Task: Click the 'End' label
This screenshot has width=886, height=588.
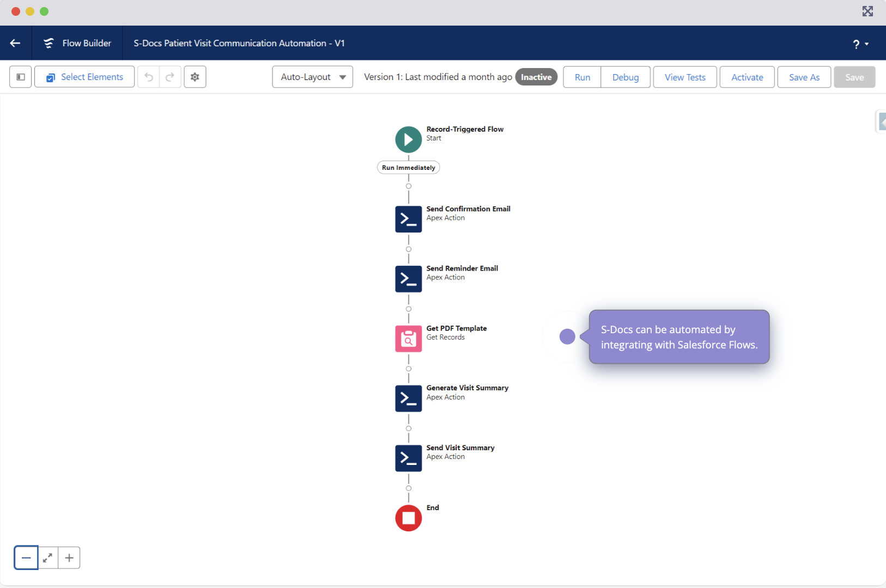Action: click(x=433, y=507)
